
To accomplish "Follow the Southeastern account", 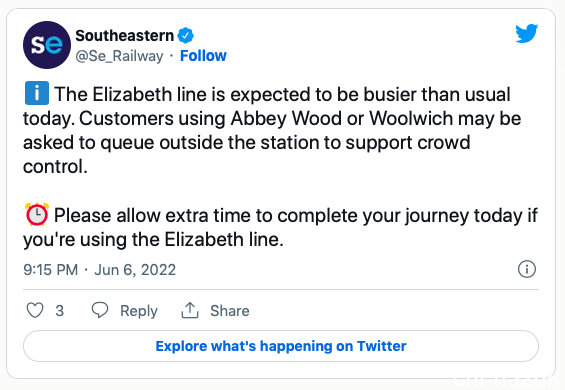I will 203,56.
